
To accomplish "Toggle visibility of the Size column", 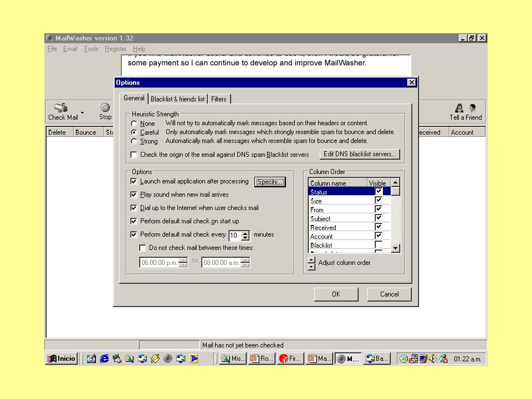I will (378, 200).
